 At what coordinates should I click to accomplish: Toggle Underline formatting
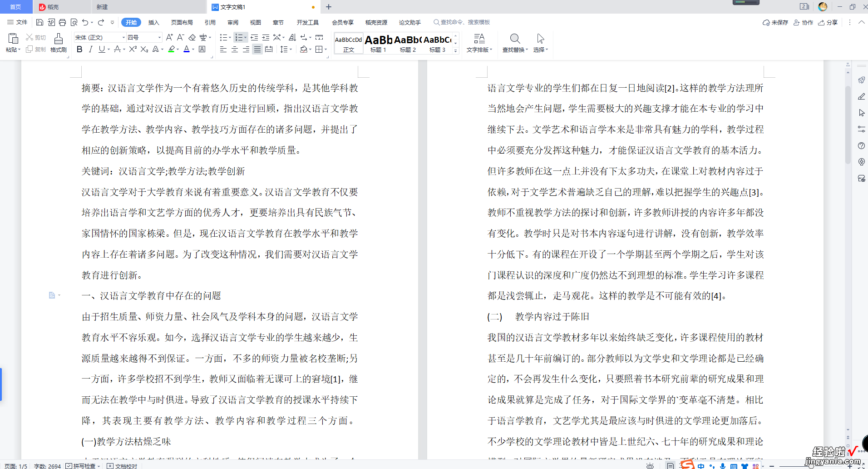pyautogui.click(x=102, y=49)
